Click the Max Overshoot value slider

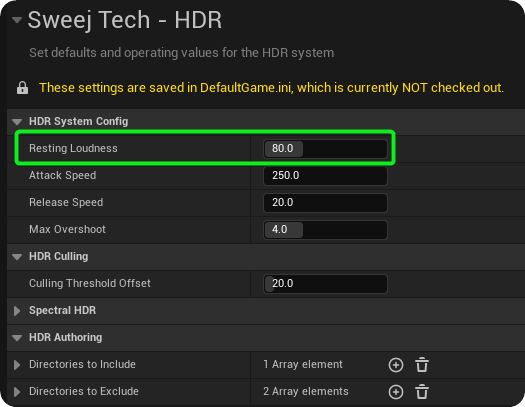pyautogui.click(x=325, y=230)
